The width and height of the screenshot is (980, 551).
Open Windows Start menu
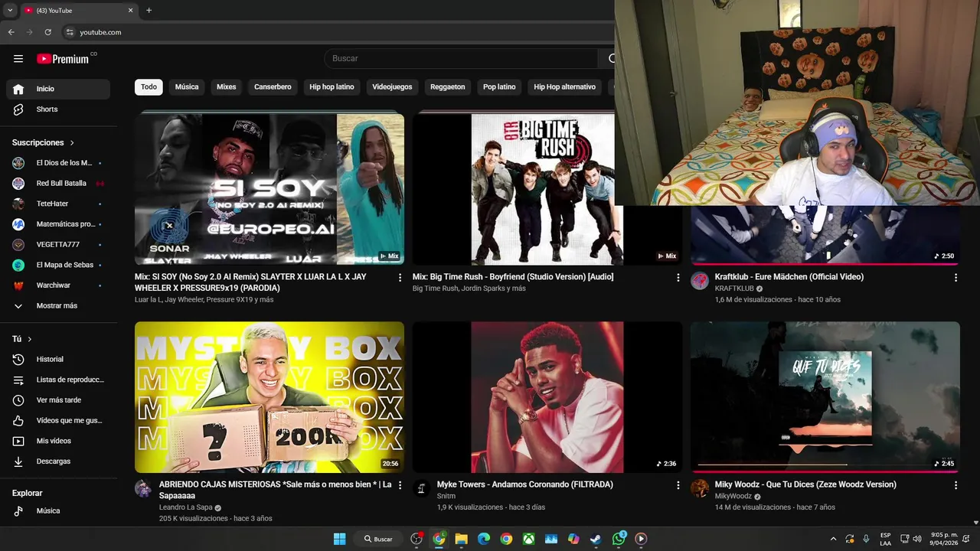click(x=339, y=539)
